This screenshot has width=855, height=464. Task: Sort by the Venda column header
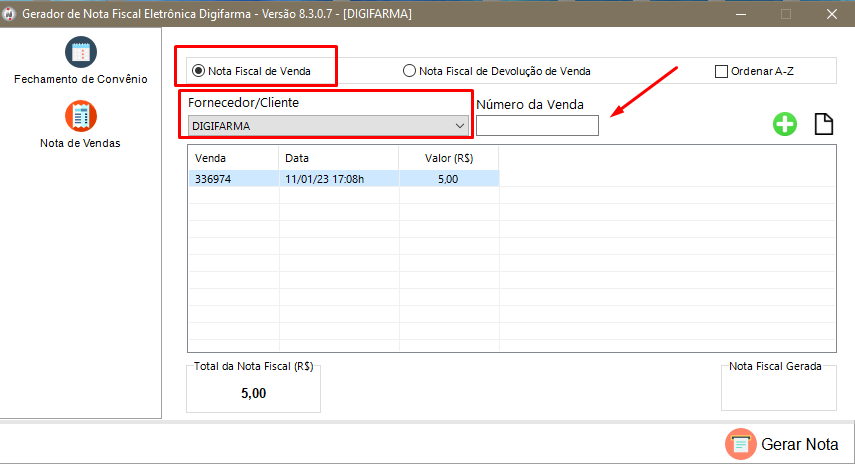coord(233,158)
